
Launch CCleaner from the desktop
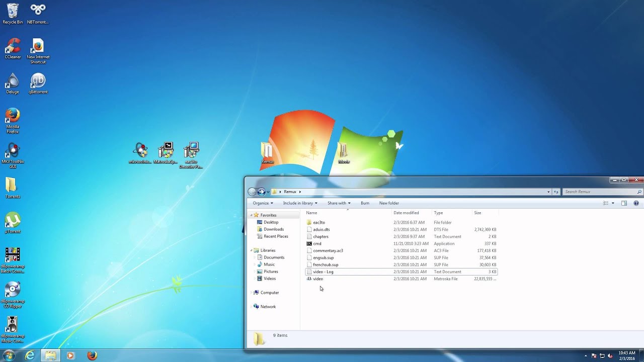click(x=13, y=49)
